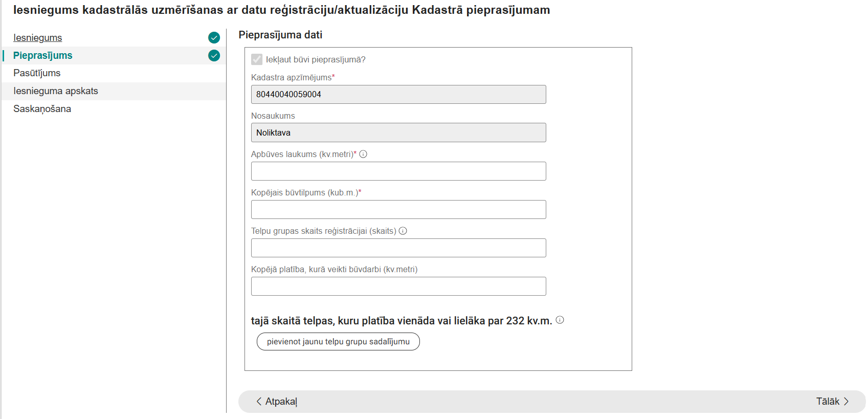The image size is (868, 419).
Task: Click the forward chevron next to Tālāk
Action: coord(846,402)
